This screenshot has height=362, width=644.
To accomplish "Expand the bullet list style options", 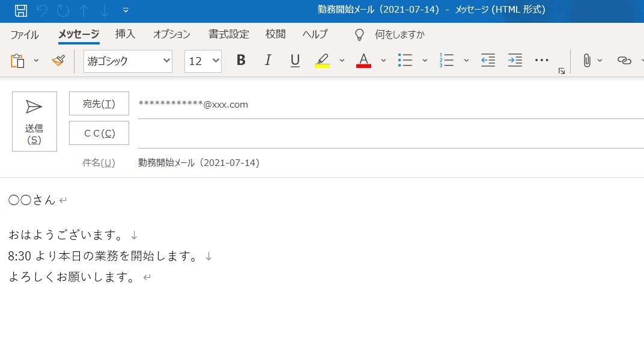I will point(425,60).
